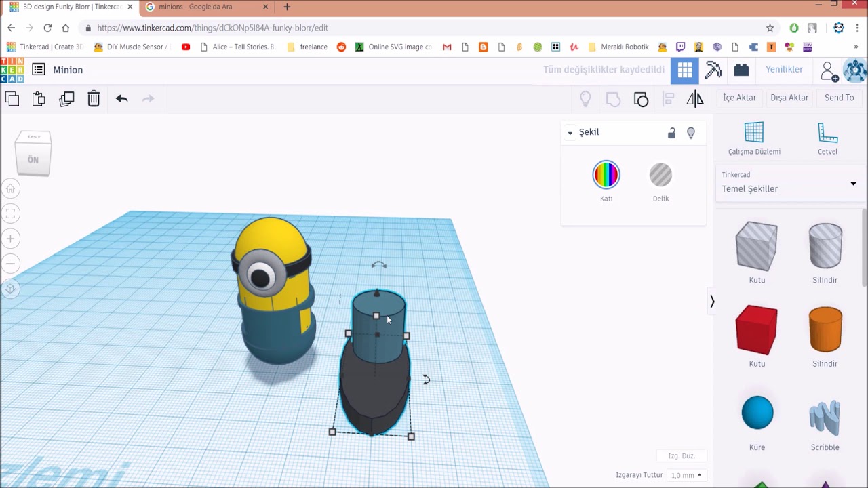The width and height of the screenshot is (868, 488).
Task: Zoom out with the minus icon
Action: [x=11, y=263]
